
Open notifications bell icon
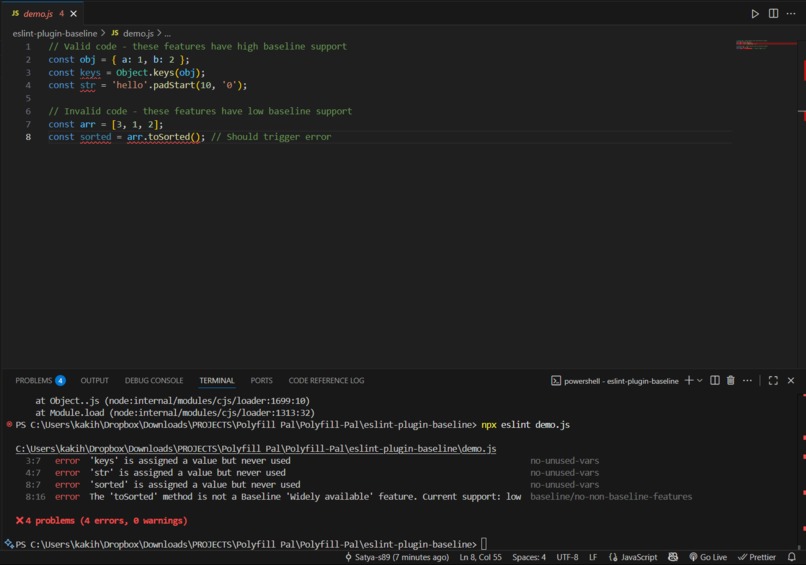(792, 557)
